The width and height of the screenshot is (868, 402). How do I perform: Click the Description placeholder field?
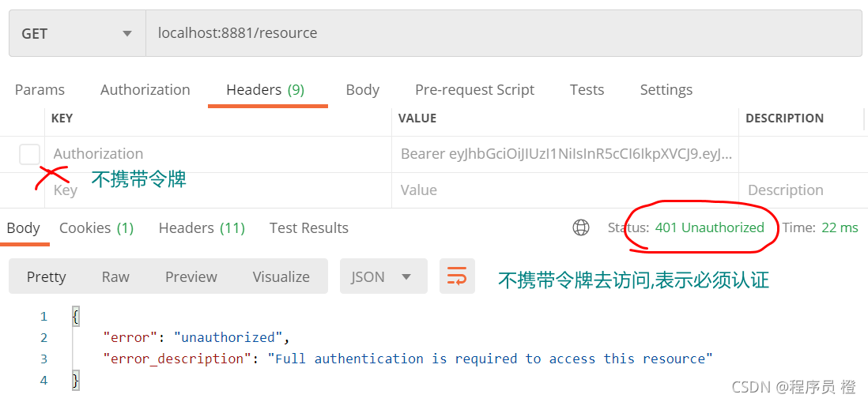point(802,190)
